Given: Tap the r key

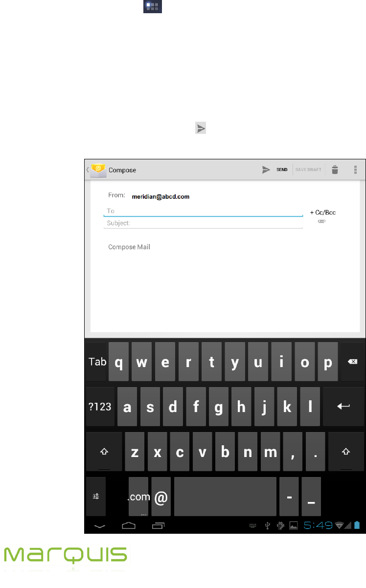Looking at the screenshot, I should 188,362.
